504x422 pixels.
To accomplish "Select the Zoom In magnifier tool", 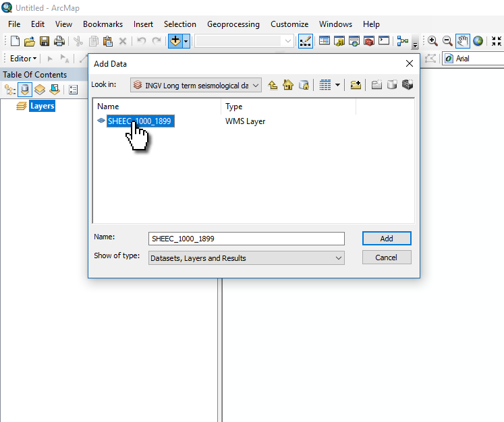I will [x=432, y=41].
